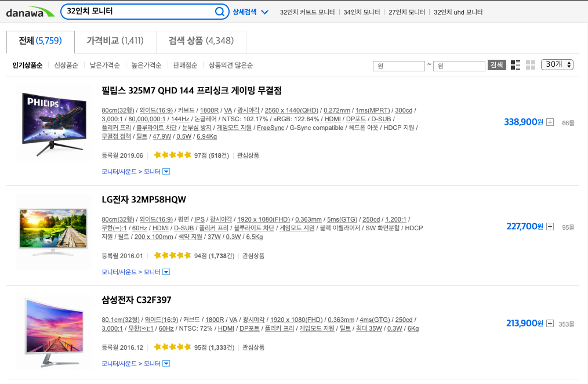Click the 353몰 seller count
The image size is (588, 384).
pyautogui.click(x=567, y=324)
